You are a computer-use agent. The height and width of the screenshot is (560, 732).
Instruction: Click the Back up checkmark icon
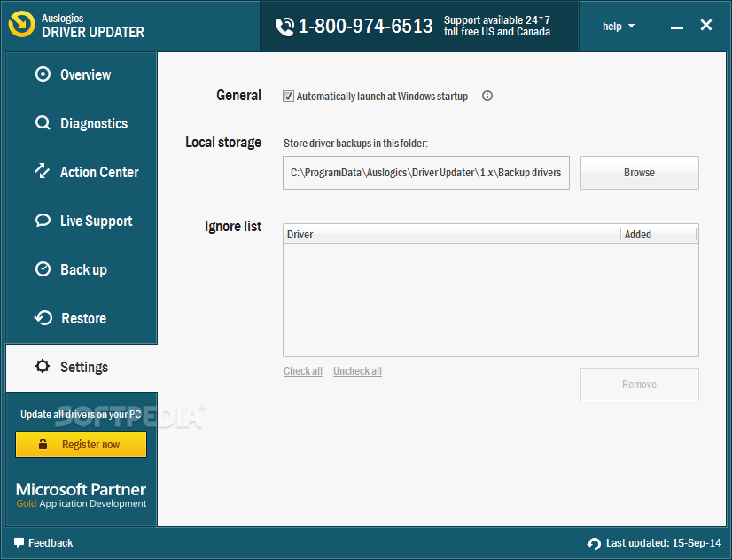[43, 269]
